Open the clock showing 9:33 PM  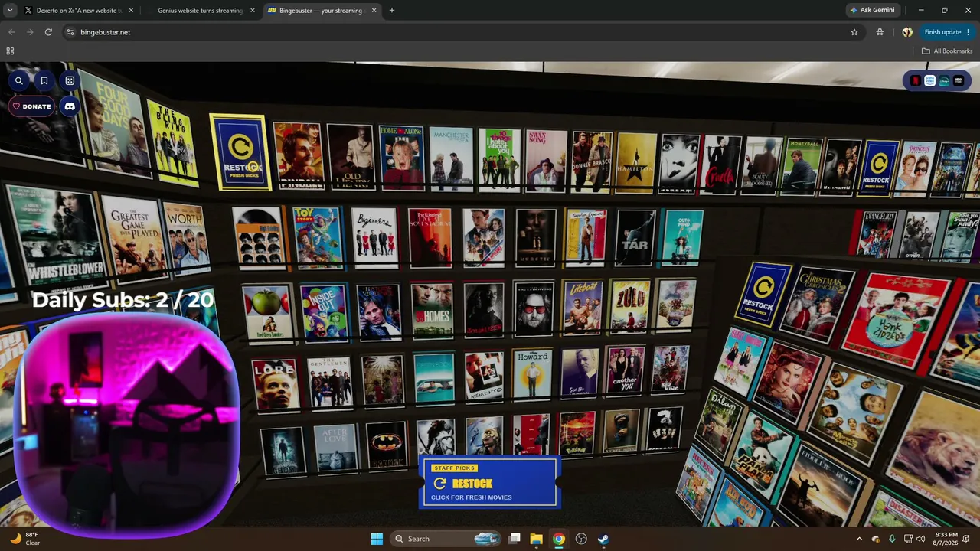[x=946, y=539]
